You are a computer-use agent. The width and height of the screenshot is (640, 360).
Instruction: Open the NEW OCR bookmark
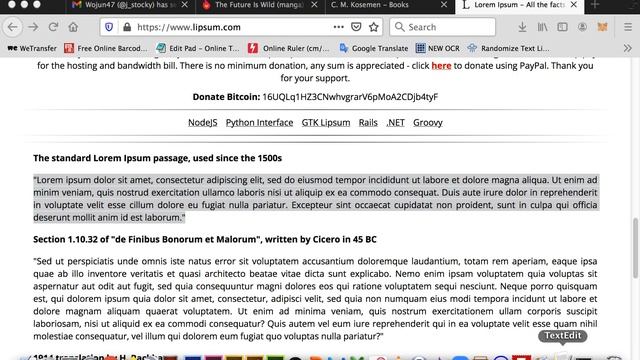(x=438, y=48)
